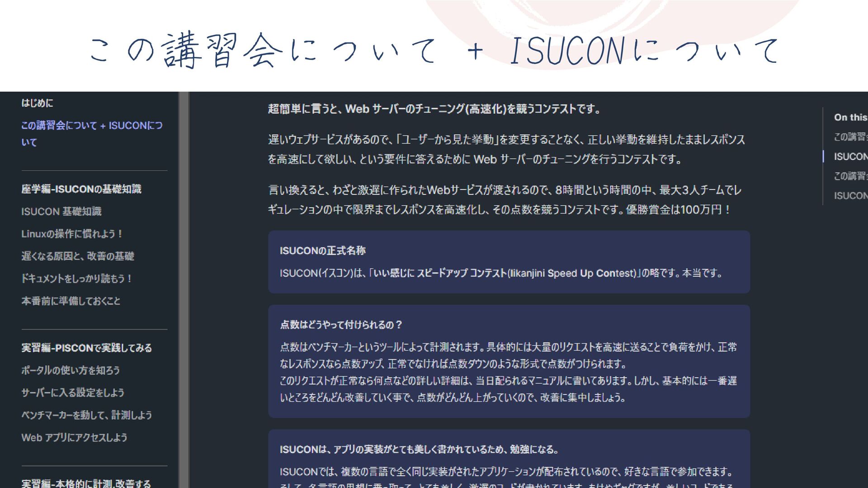Open the ISUCON 基礎知識 page
Viewport: 868px width, 488px height.
(x=61, y=211)
